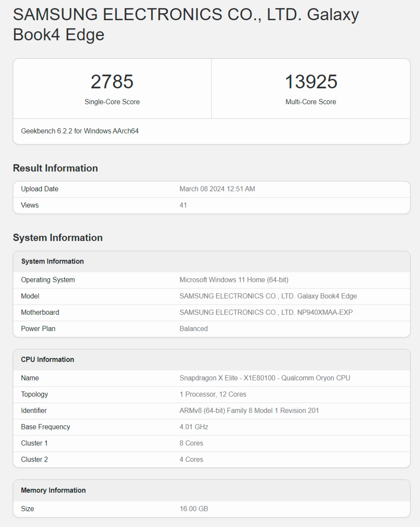Click the motherboard value NP940XMAA-EXP
Viewport: 420px width, 527px height.
[x=266, y=312]
